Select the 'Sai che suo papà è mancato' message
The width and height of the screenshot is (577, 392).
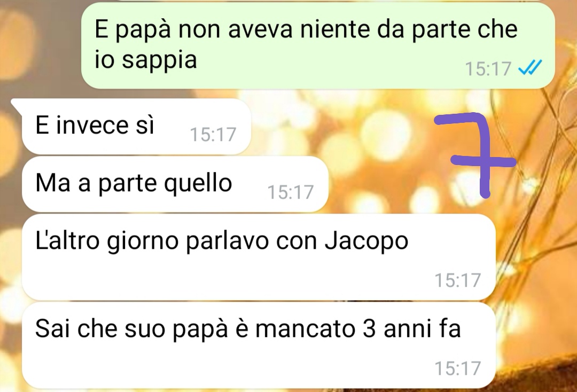click(259, 346)
